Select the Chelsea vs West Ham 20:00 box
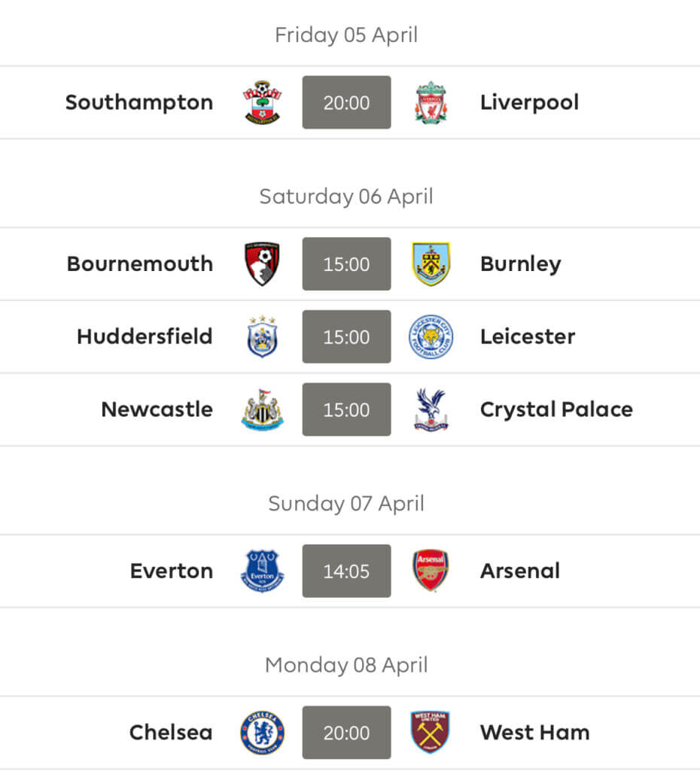This screenshot has height=771, width=700. click(x=346, y=733)
